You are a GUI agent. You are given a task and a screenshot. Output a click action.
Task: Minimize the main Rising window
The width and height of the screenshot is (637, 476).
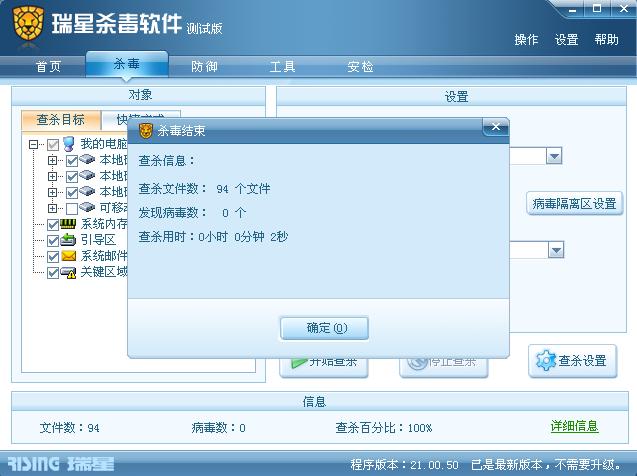coord(572,9)
